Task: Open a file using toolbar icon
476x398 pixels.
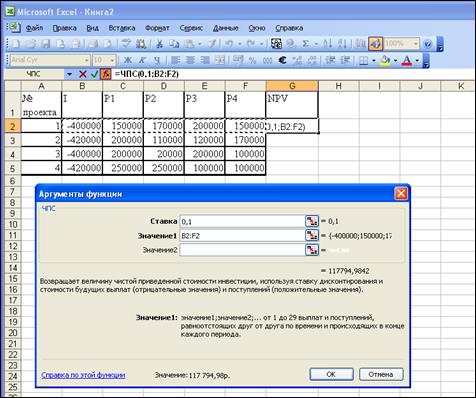Action: 31,44
